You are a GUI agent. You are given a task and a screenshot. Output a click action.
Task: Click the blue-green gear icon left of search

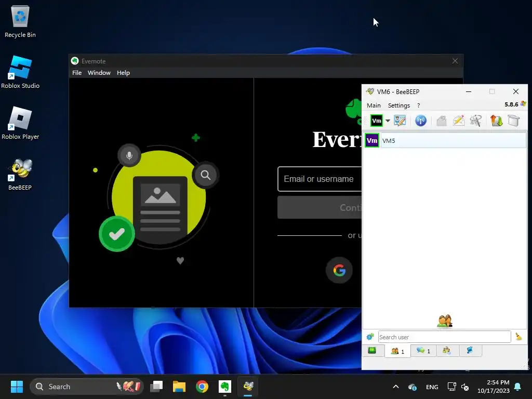click(370, 337)
